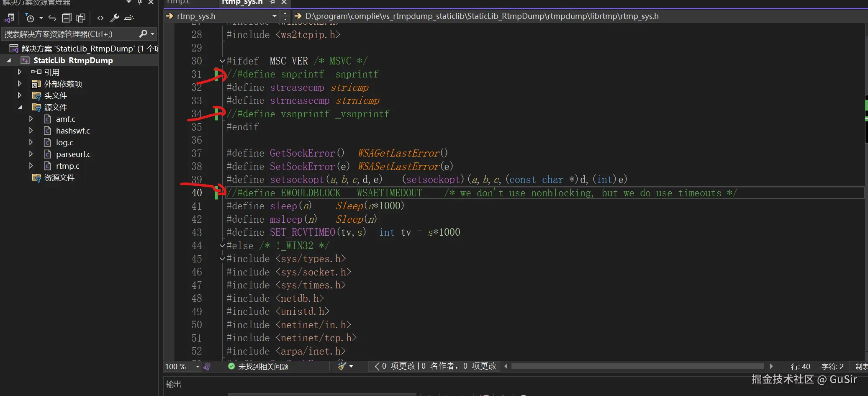Click the parseurl.c file icon
Viewport: 868px width, 396px height.
pyautogui.click(x=48, y=154)
